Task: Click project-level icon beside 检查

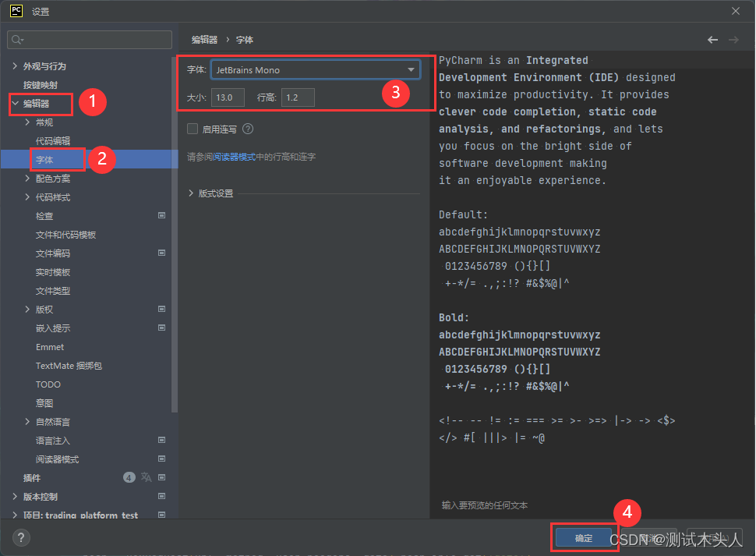Action: [162, 215]
